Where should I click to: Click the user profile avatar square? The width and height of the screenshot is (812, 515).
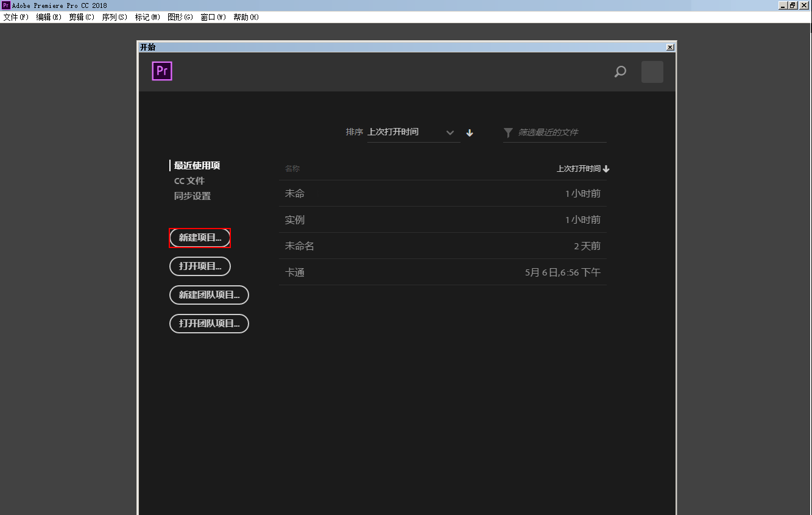point(652,72)
